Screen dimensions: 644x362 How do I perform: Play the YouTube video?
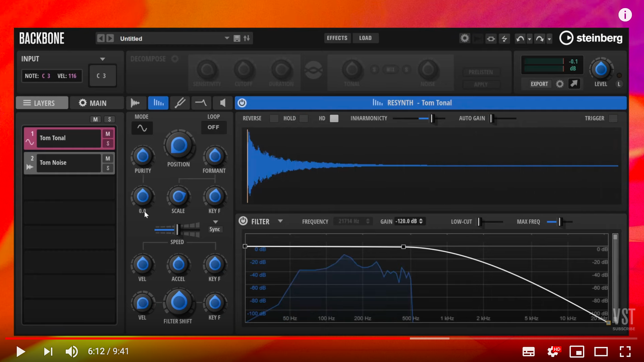point(20,352)
